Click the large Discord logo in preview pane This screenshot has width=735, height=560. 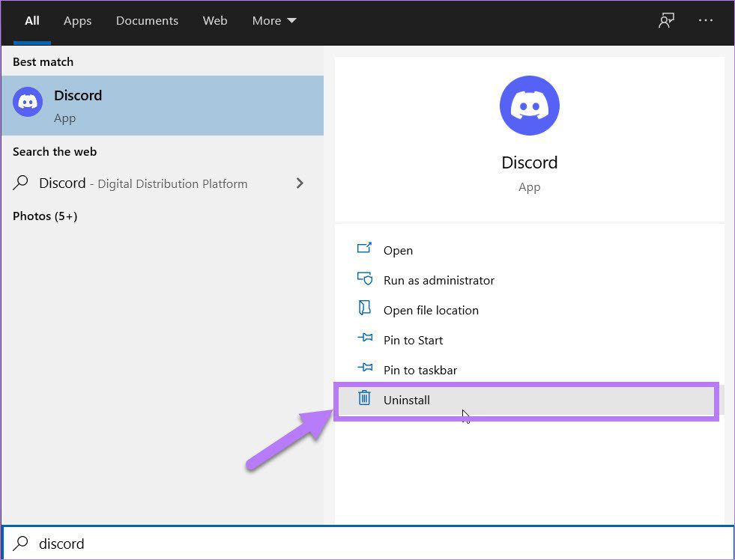(529, 106)
